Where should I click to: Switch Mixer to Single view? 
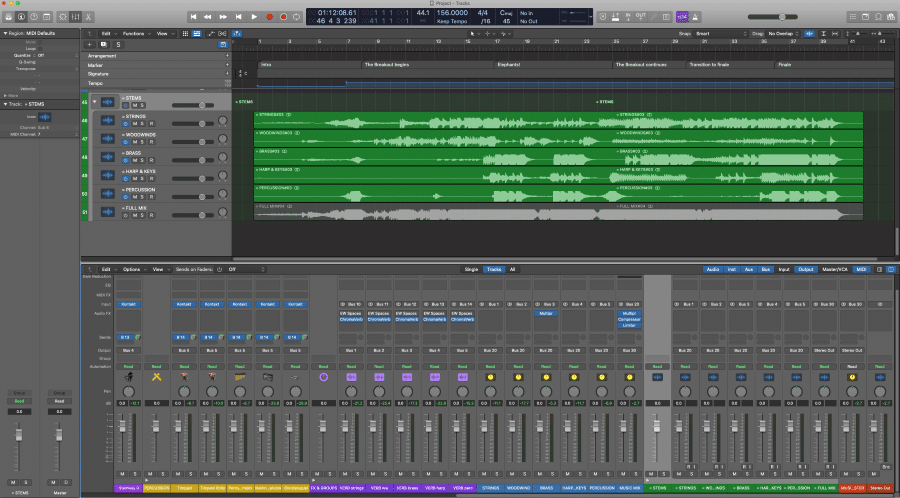pyautogui.click(x=471, y=269)
